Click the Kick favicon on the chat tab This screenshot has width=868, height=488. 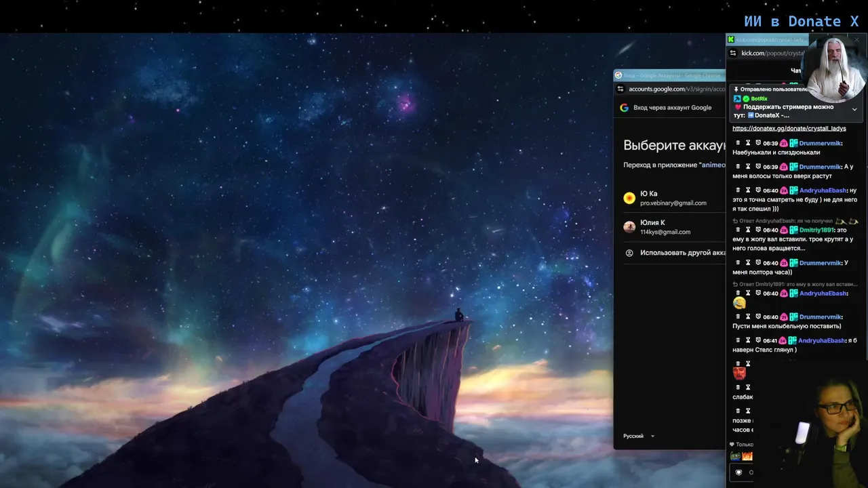coord(731,39)
